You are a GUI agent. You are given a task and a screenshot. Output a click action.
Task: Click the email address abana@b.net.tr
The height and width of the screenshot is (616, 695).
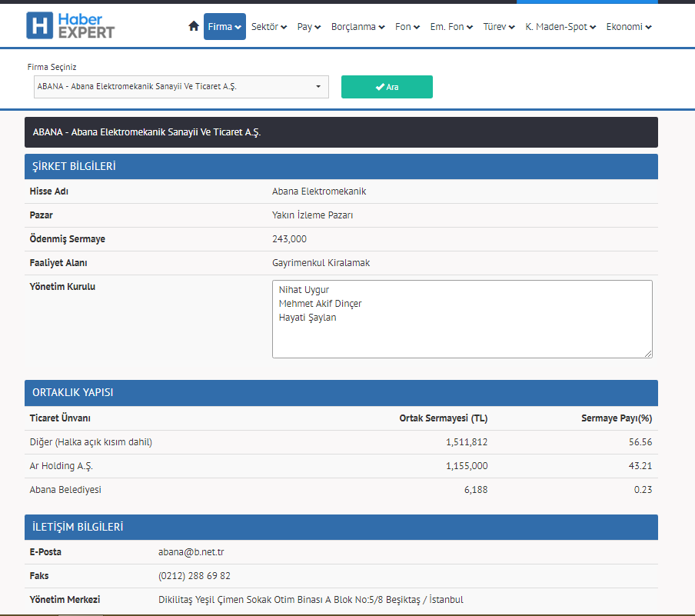click(191, 552)
